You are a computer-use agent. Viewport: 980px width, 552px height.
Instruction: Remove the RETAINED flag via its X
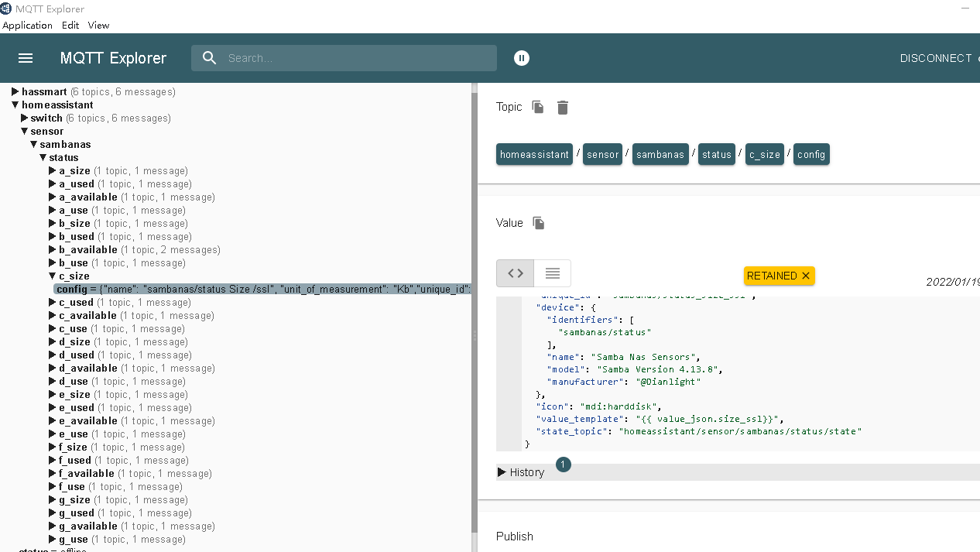click(805, 276)
